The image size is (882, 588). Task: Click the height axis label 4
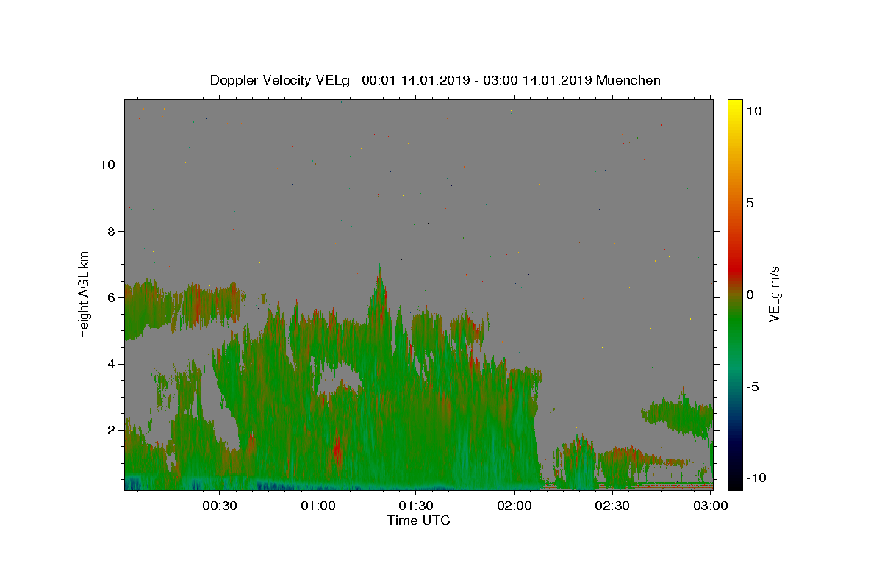(x=110, y=364)
